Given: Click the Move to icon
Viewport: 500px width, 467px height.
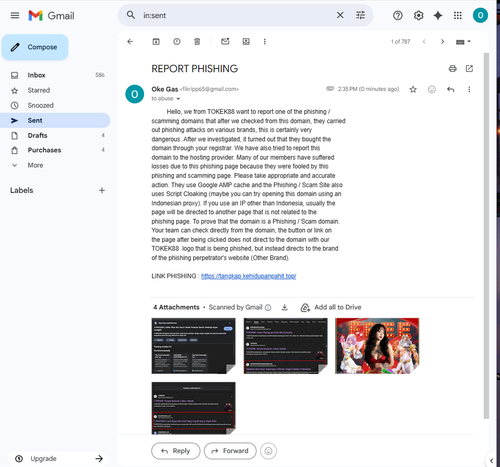Looking at the screenshot, I should [x=246, y=42].
